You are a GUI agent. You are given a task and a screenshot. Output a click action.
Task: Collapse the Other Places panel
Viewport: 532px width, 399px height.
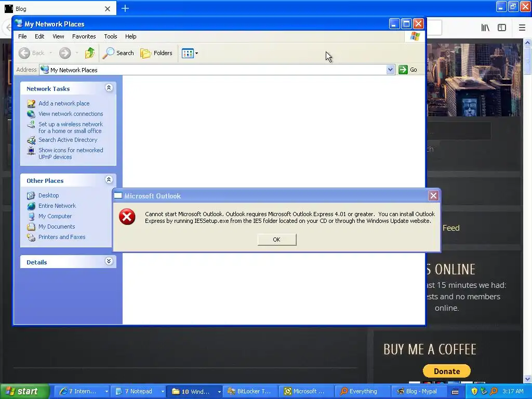point(109,180)
